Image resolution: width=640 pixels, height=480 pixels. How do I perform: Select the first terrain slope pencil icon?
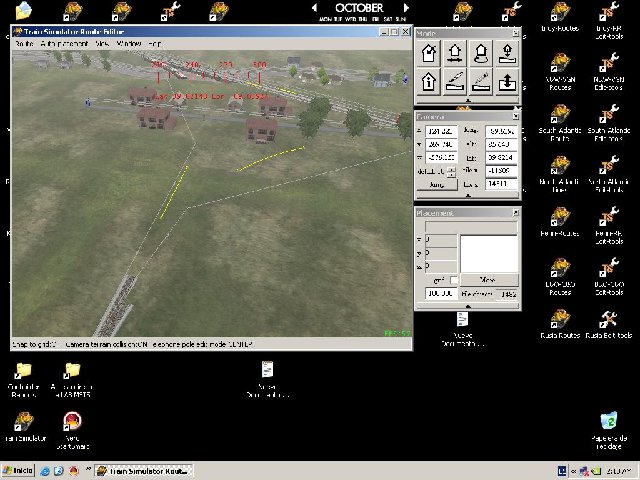[454, 82]
